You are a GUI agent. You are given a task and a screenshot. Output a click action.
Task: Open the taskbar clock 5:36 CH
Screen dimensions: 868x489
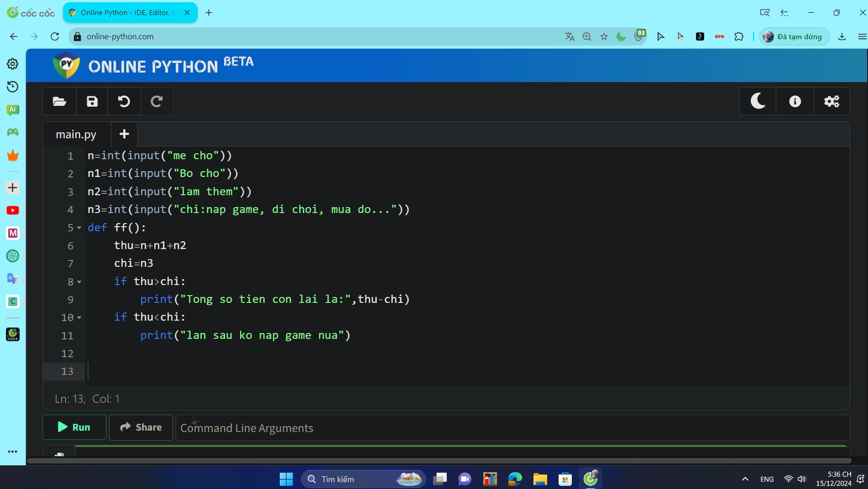(x=833, y=479)
